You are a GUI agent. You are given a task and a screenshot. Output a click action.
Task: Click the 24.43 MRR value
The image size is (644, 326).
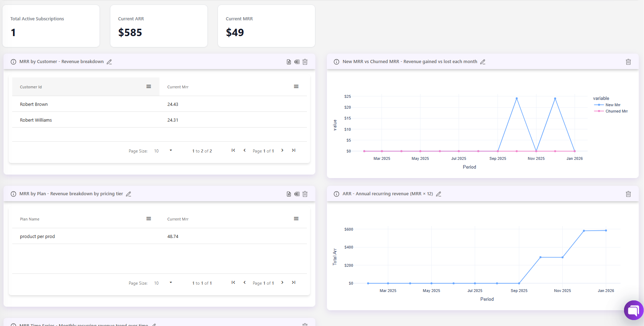[x=173, y=104]
